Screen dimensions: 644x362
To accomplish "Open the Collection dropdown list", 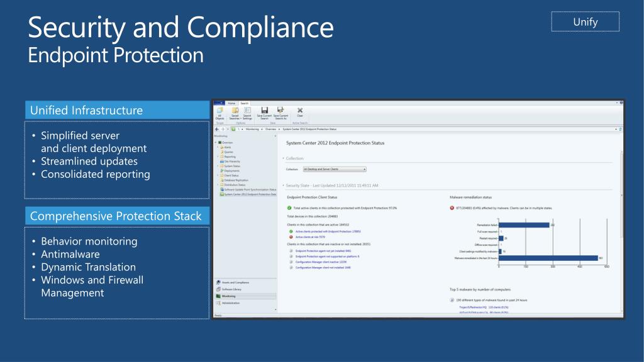I will (x=335, y=169).
